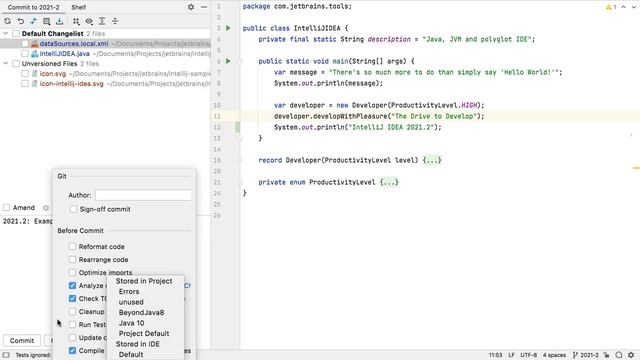Check the IntelliJIDEA.java checkbox
Screen dimensions: 640x360
tap(25, 54)
